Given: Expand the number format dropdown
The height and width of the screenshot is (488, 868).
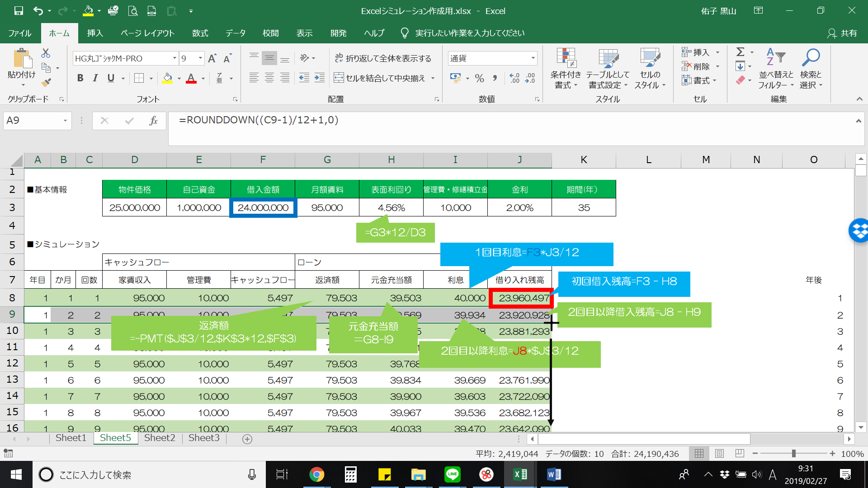Looking at the screenshot, I should pyautogui.click(x=533, y=58).
